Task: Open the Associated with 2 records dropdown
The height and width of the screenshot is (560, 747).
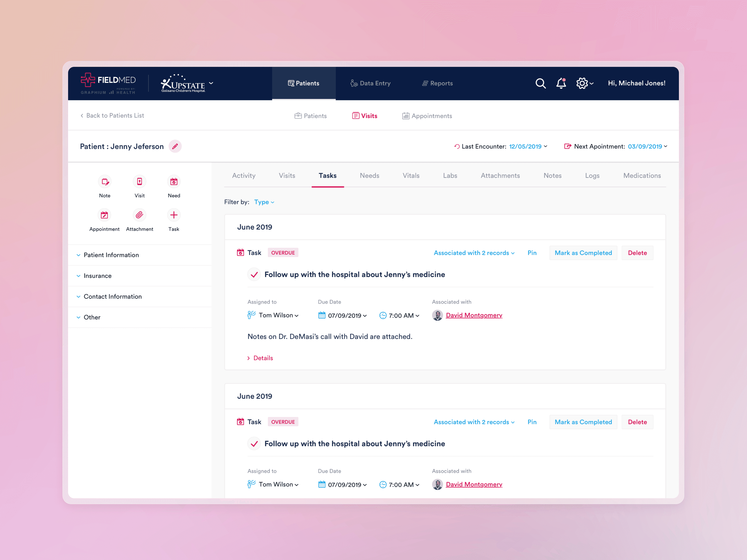Action: [x=474, y=253]
